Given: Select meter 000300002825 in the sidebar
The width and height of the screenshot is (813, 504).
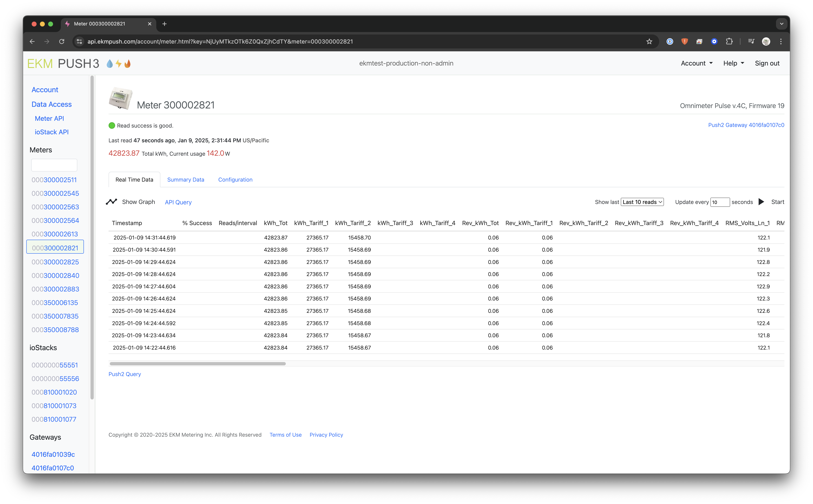Looking at the screenshot, I should tap(55, 262).
